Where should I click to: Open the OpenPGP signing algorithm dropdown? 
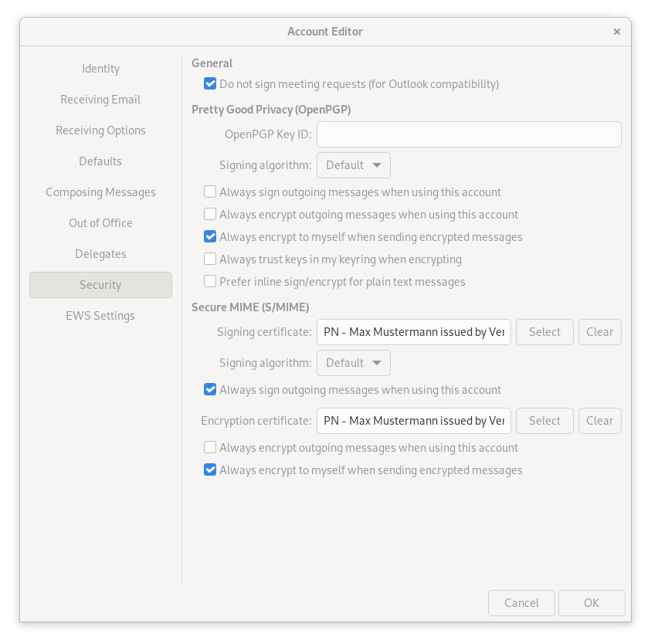[x=354, y=164]
